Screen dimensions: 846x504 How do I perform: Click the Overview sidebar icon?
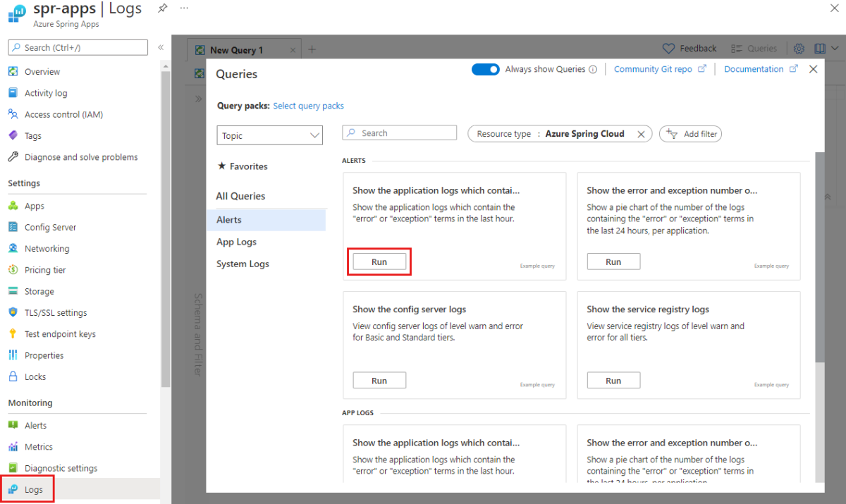coord(13,71)
